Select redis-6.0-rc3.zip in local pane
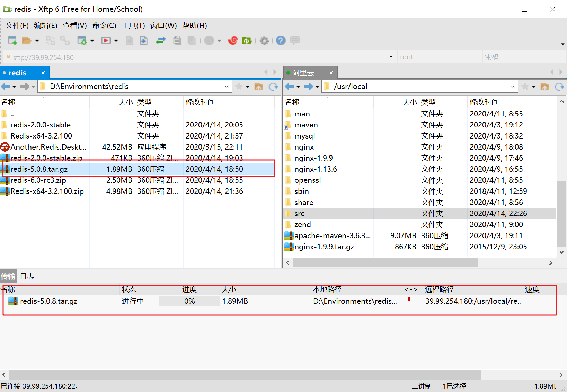The height and width of the screenshot is (392, 567). click(137, 180)
